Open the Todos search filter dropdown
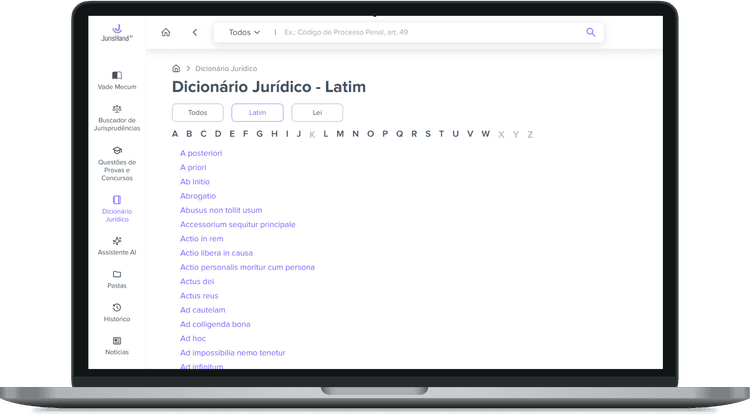The image size is (750, 416). 244,32
